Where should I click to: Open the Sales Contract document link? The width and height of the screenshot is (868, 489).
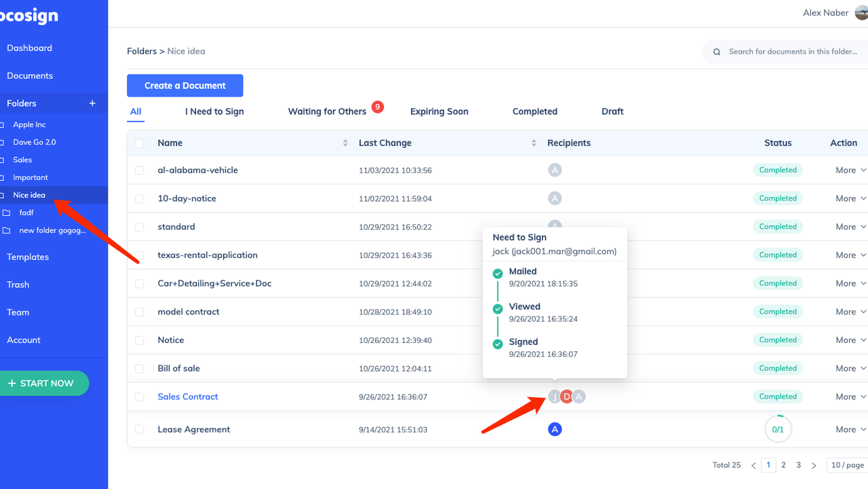pyautogui.click(x=188, y=397)
